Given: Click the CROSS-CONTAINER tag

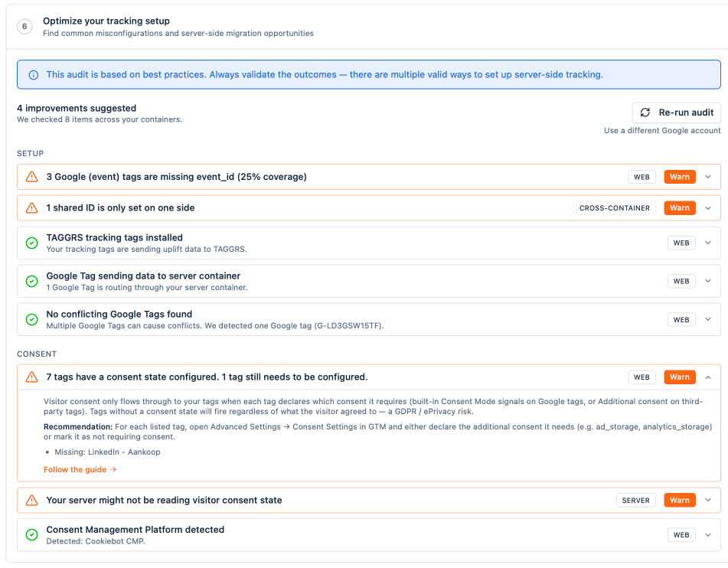Looking at the screenshot, I should point(614,208).
